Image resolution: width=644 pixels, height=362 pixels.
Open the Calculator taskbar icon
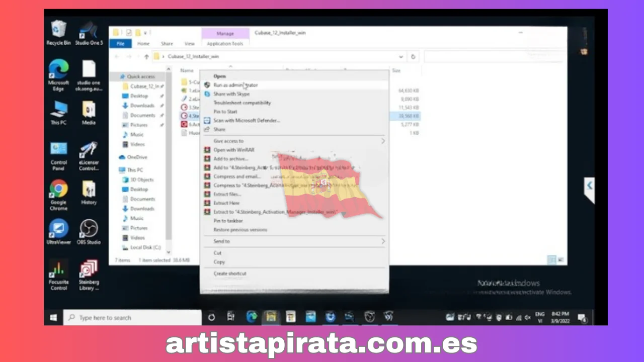point(290,317)
